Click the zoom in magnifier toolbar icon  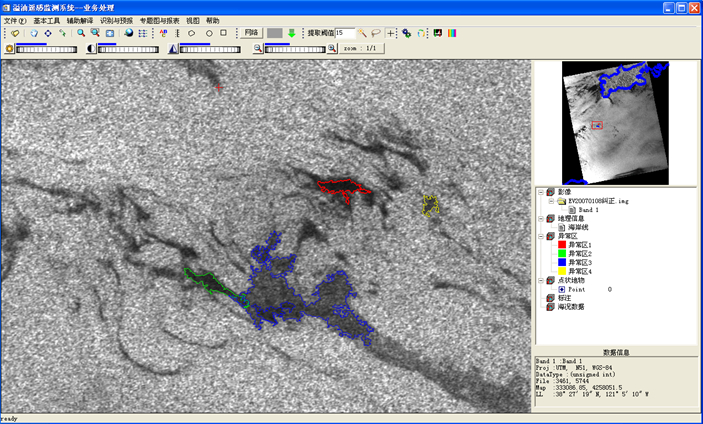pyautogui.click(x=79, y=33)
